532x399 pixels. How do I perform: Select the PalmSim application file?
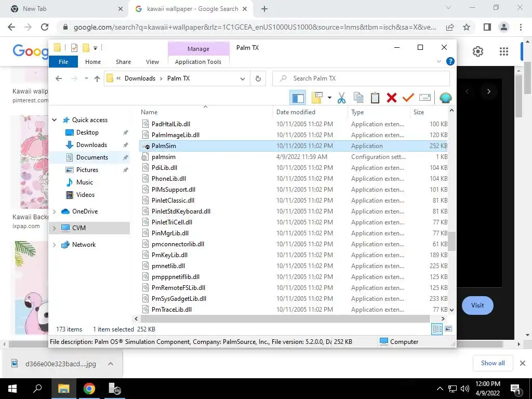293,146
